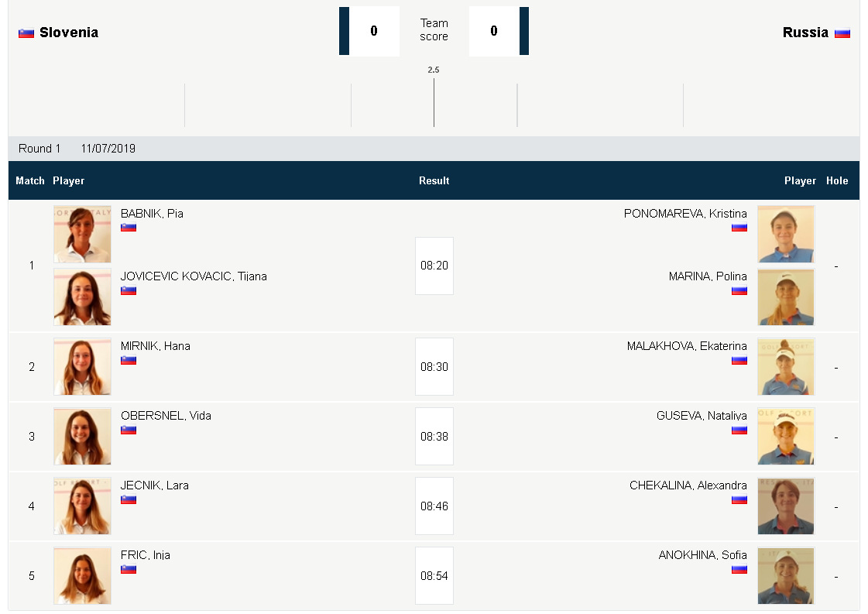Screen dimensions: 868x614
Task: Open Vida Obersnel's player photo
Action: (82, 436)
